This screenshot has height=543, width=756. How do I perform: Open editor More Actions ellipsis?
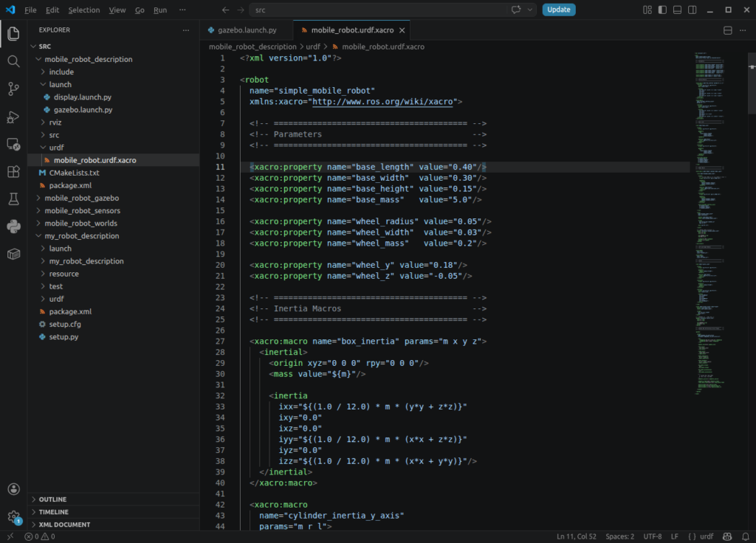pos(743,30)
